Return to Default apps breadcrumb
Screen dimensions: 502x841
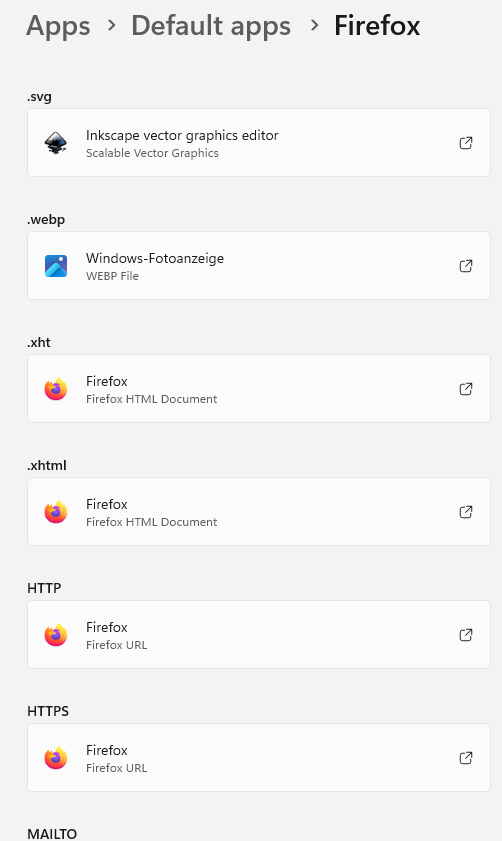click(x=211, y=26)
